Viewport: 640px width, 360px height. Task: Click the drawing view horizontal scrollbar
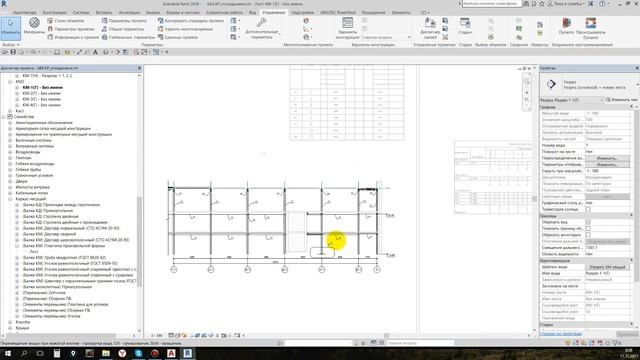(x=386, y=336)
